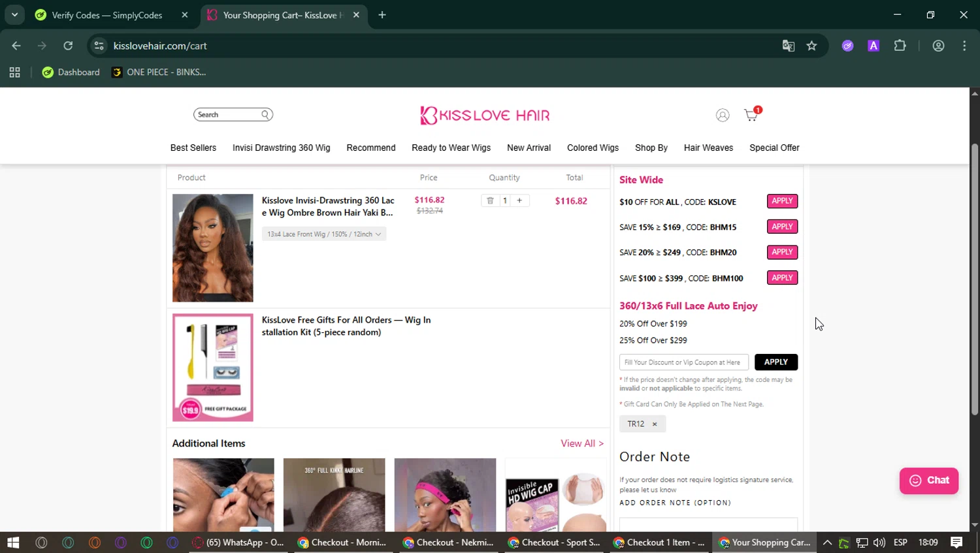Image resolution: width=980 pixels, height=553 pixels.
Task: Close the Verify Codes SimplyCodes tab
Action: (x=185, y=15)
